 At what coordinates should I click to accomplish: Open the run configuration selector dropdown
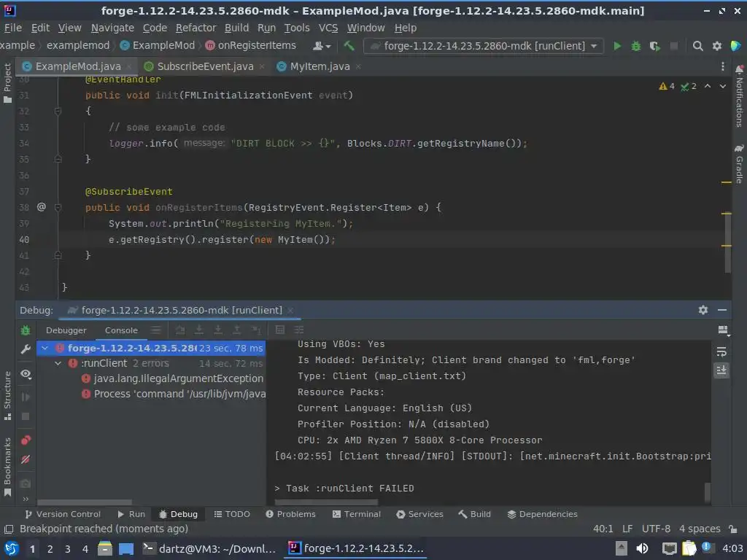point(484,46)
